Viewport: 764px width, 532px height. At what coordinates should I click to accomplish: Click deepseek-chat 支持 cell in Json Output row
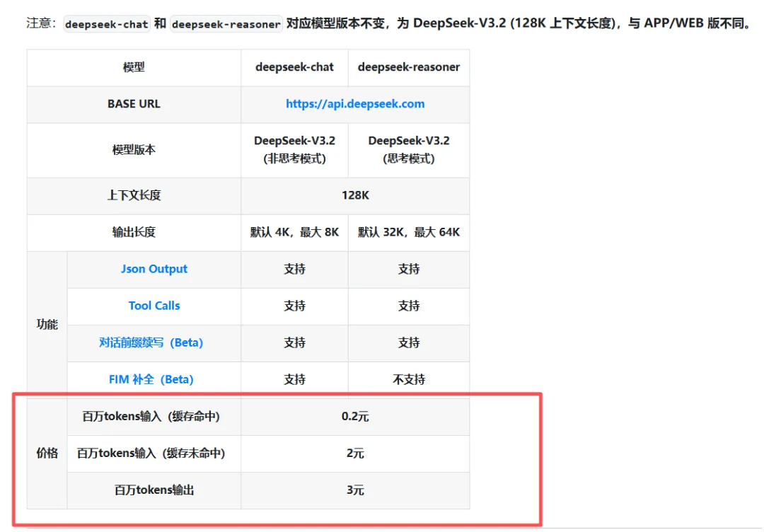coord(294,270)
